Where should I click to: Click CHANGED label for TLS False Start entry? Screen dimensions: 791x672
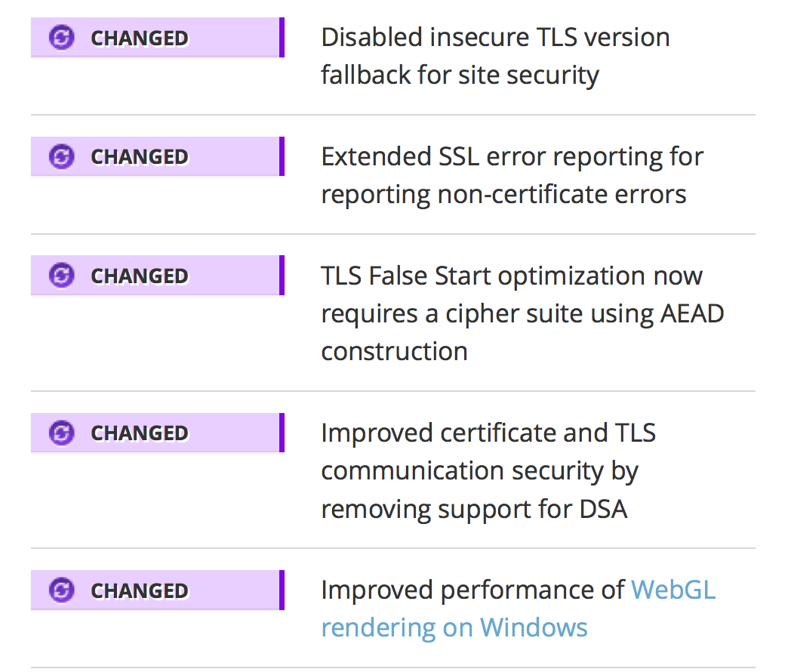140,276
